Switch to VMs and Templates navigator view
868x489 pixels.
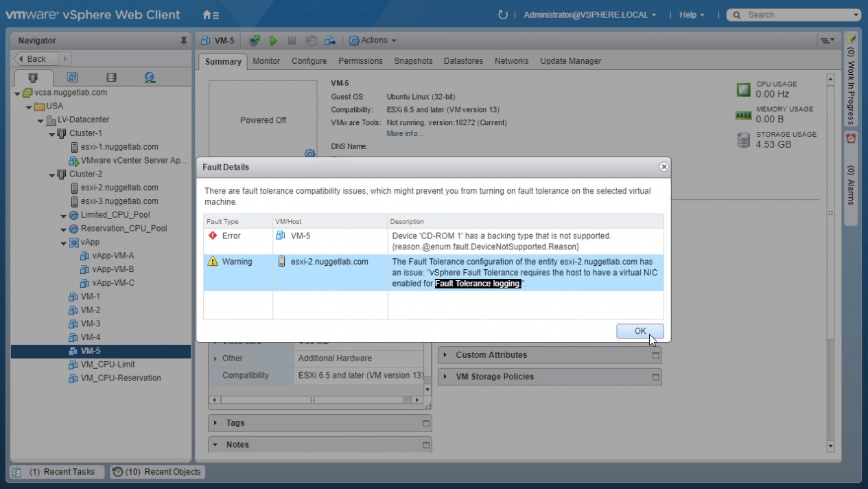point(72,78)
